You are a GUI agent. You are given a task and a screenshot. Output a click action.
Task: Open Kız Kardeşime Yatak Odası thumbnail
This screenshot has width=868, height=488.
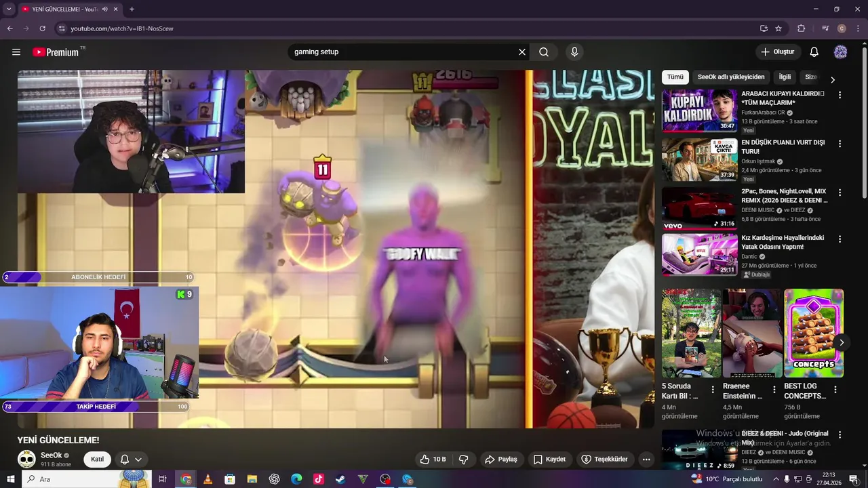click(x=699, y=254)
